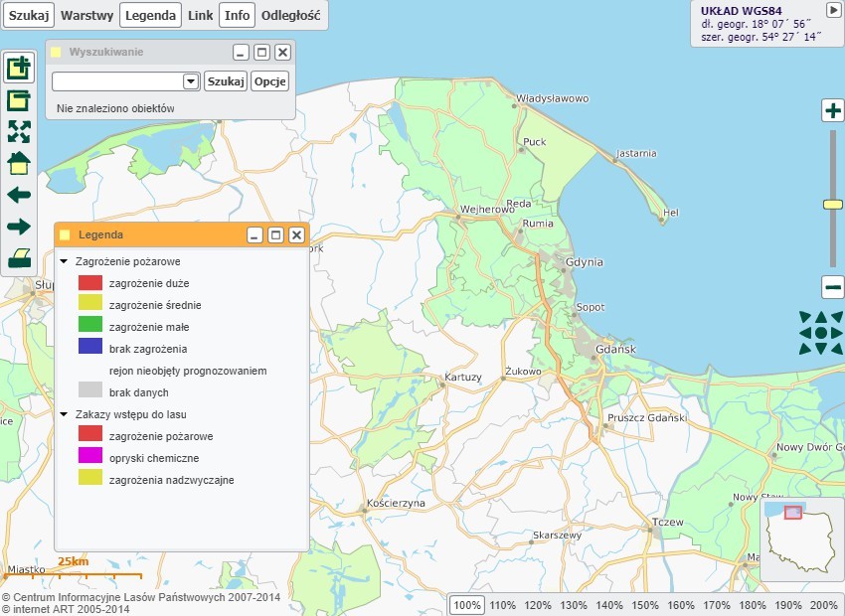Toggle the Legenda panel button
845x616 pixels.
point(151,15)
